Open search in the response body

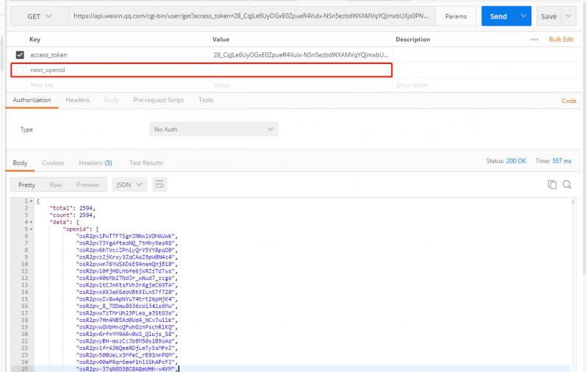pos(567,185)
